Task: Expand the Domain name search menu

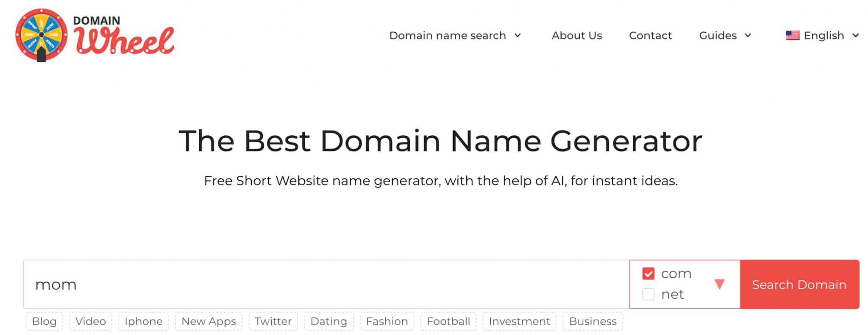Action: click(x=455, y=36)
